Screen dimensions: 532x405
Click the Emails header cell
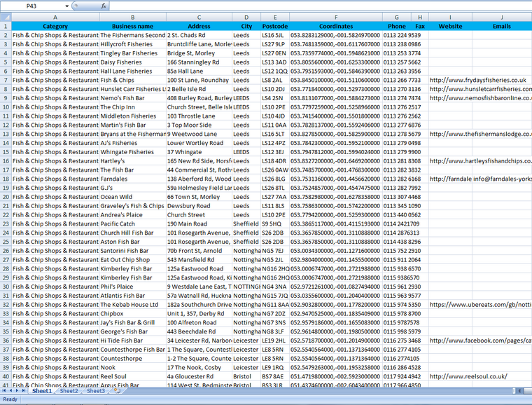click(x=502, y=26)
